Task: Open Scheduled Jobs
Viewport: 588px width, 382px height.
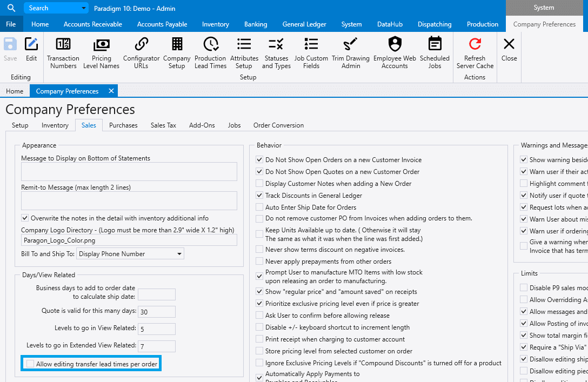Action: pos(435,53)
